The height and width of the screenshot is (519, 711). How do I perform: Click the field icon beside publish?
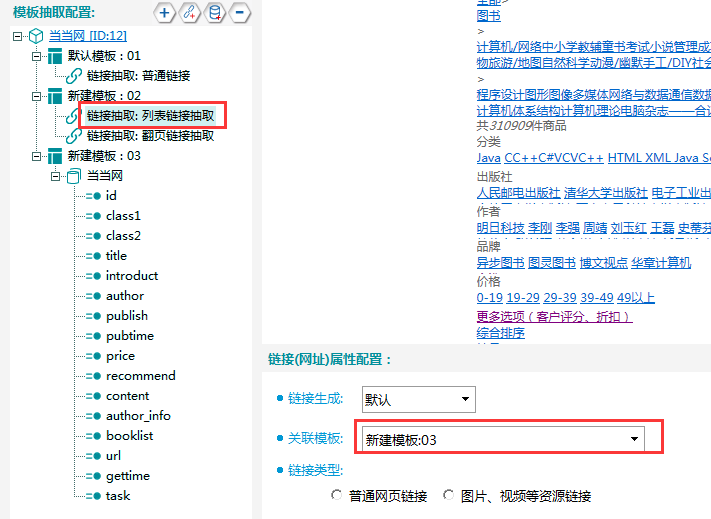93,316
